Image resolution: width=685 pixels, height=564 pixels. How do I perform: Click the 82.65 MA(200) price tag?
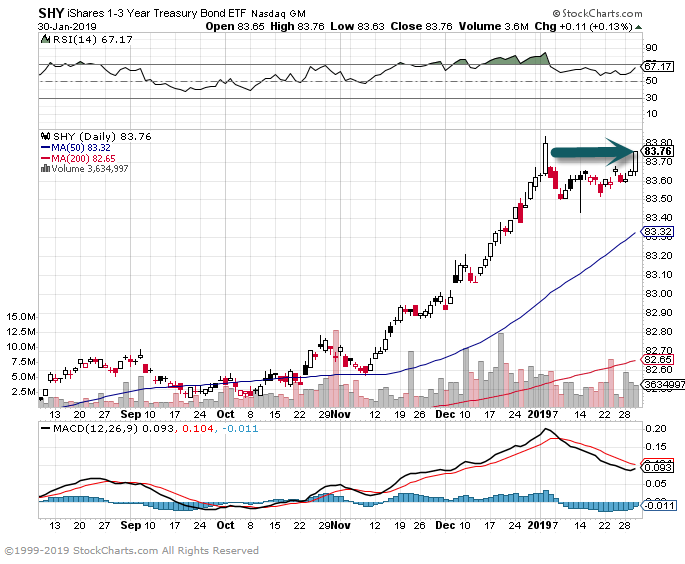click(x=657, y=360)
